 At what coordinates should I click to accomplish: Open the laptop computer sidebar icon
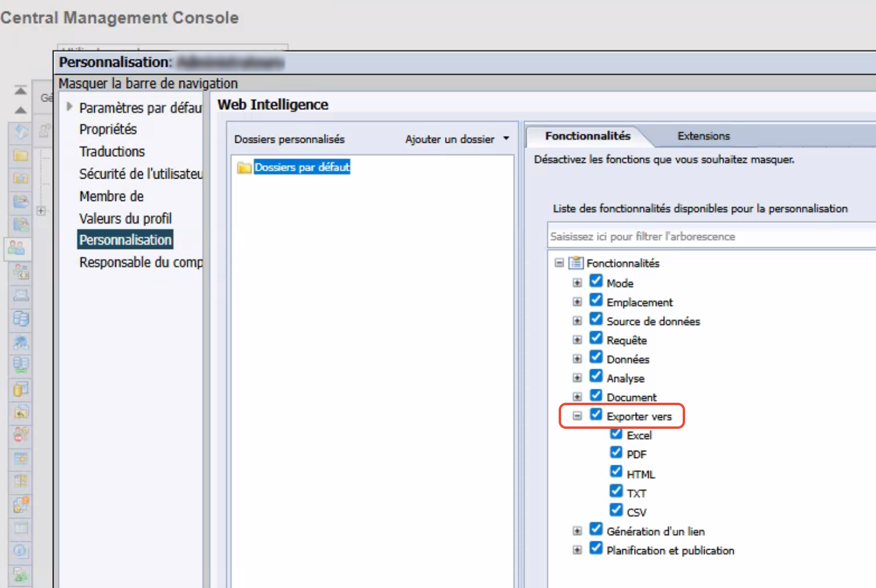[21, 295]
